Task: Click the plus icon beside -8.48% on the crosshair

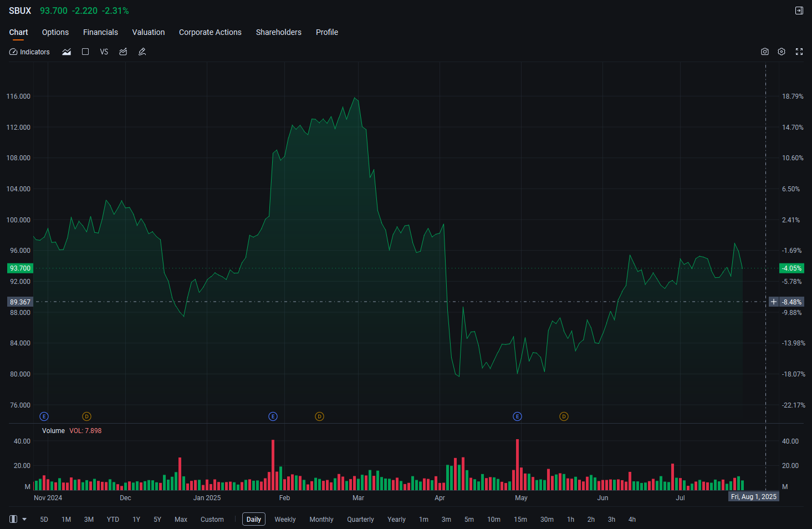Action: pyautogui.click(x=774, y=302)
